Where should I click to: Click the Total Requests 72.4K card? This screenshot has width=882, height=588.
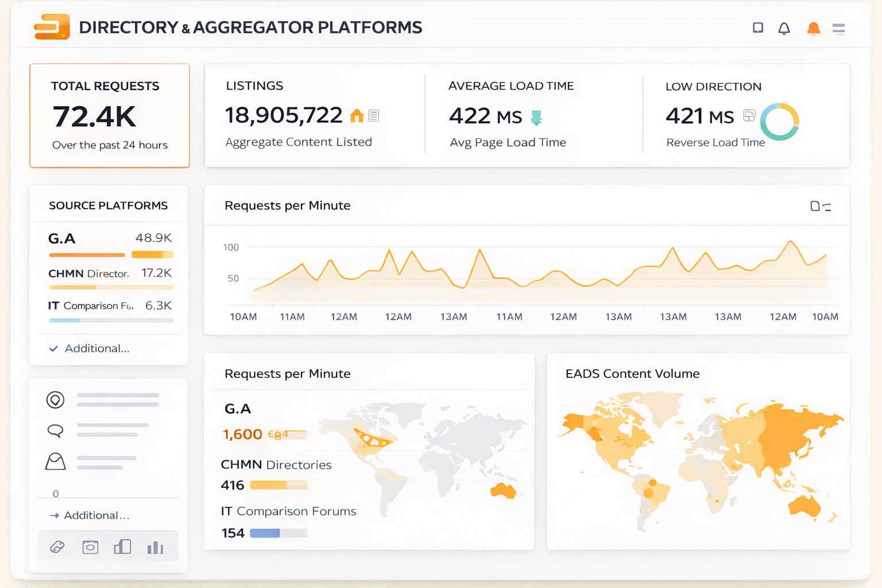(109, 115)
